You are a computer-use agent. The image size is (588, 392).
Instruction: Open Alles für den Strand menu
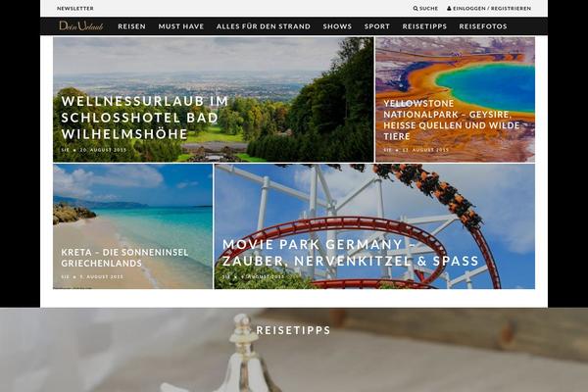point(264,26)
